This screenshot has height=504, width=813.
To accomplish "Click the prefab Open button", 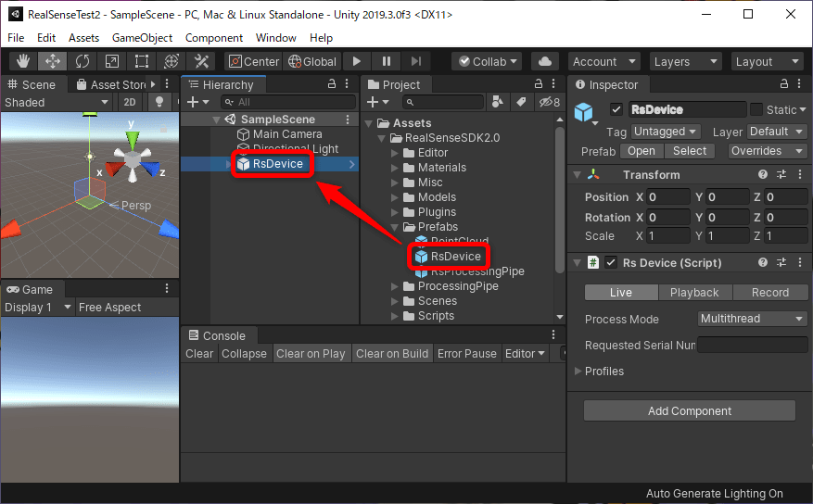I will (642, 151).
